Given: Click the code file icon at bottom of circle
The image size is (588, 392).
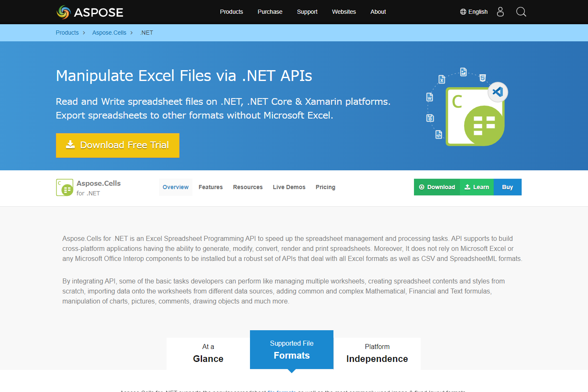Looking at the screenshot, I should click(x=439, y=134).
